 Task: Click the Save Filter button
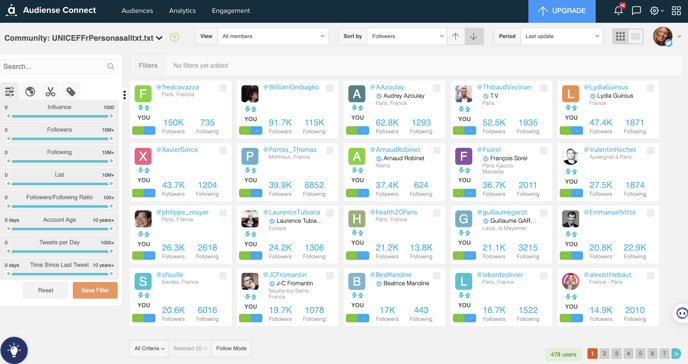(95, 290)
